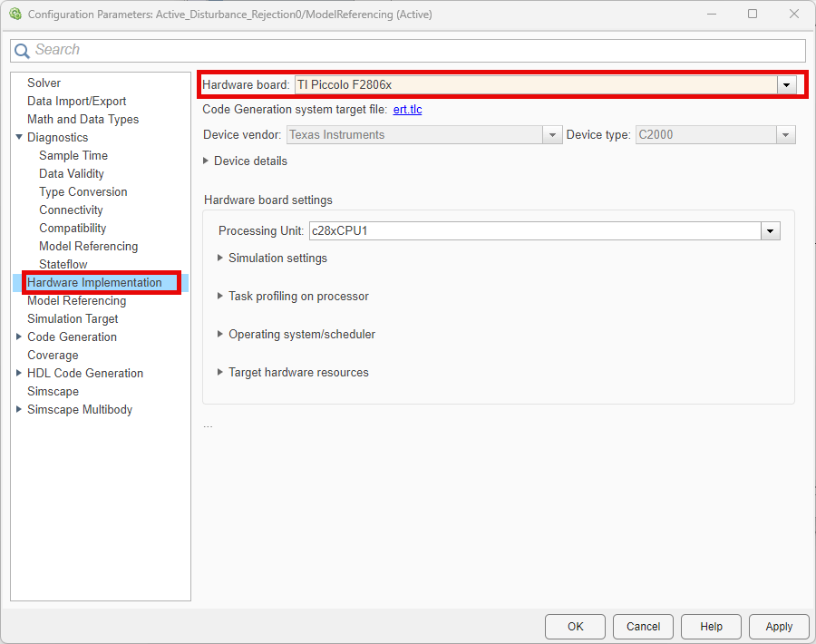816x644 pixels.
Task: Expand Target hardware resources section
Action: coord(220,373)
